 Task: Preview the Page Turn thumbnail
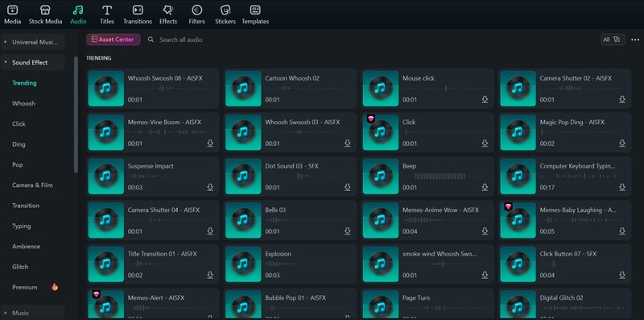tap(381, 305)
